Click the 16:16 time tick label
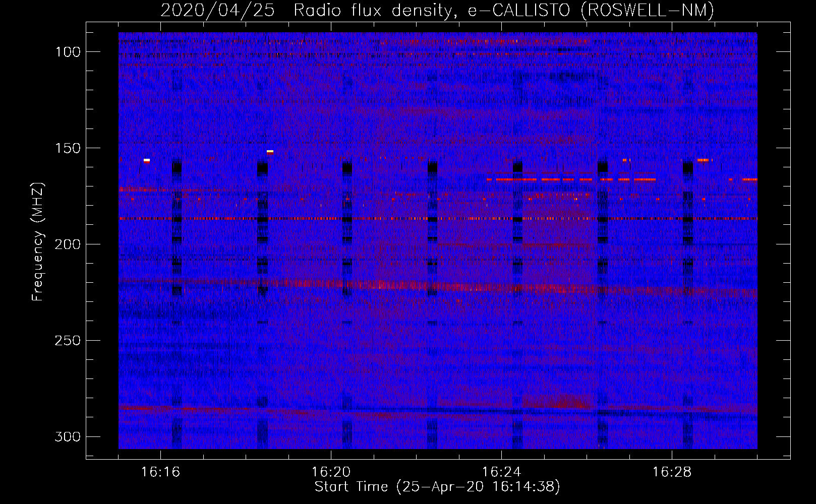 pos(160,472)
